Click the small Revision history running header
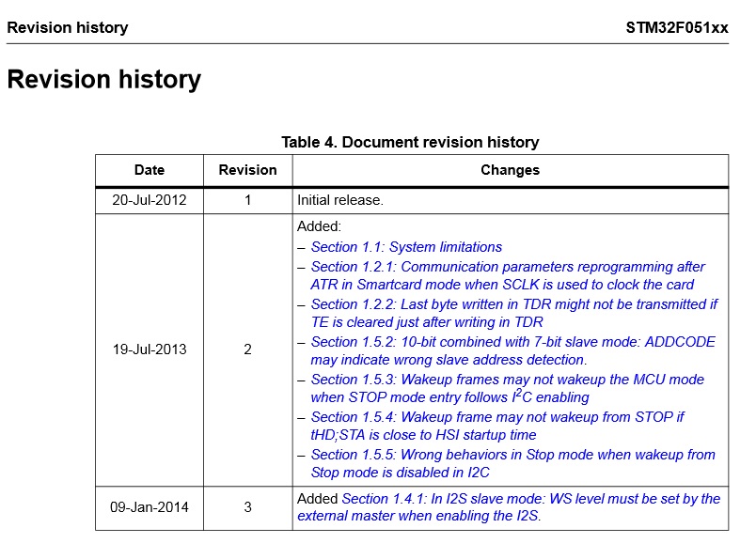This screenshot has width=756, height=559. tap(68, 27)
